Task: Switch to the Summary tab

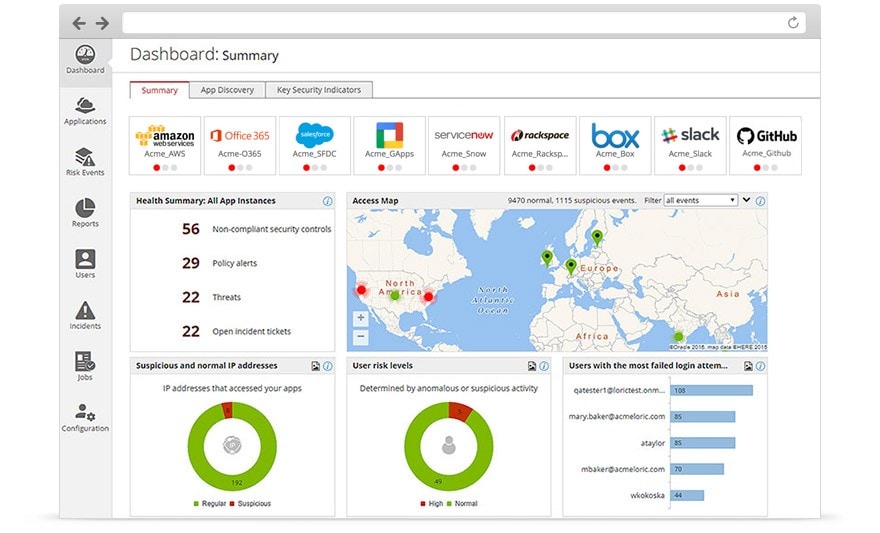Action: point(159,90)
